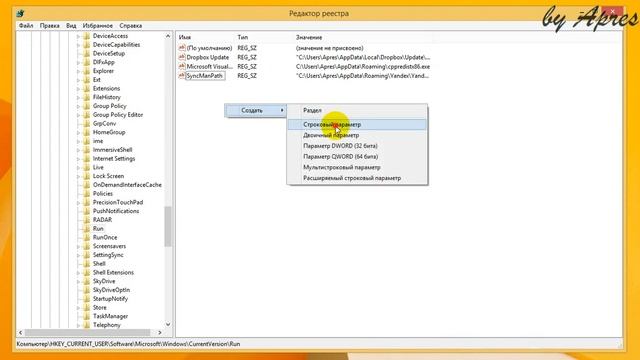Click the SyncManPath name edit field
640x360 pixels.
[x=205, y=76]
